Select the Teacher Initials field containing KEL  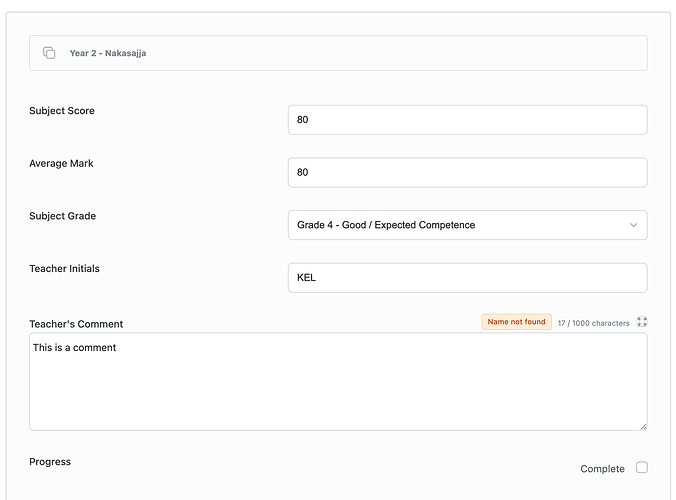(x=466, y=277)
